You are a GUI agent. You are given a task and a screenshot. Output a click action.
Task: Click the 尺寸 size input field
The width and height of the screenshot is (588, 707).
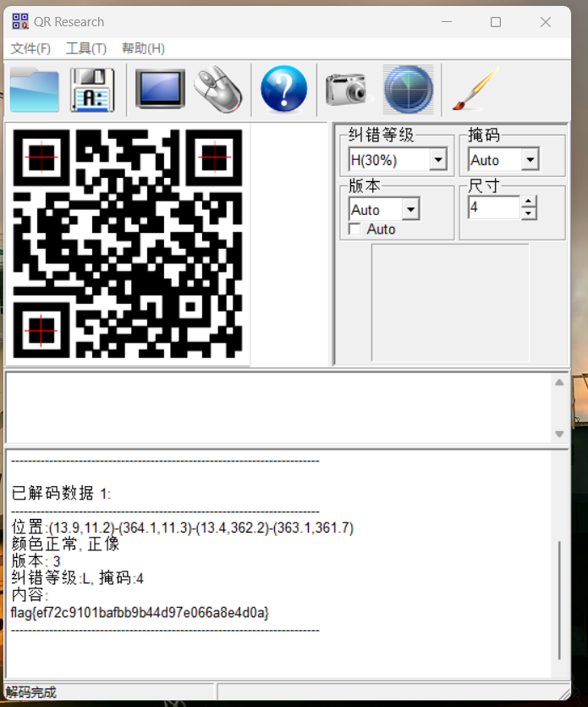coord(494,207)
